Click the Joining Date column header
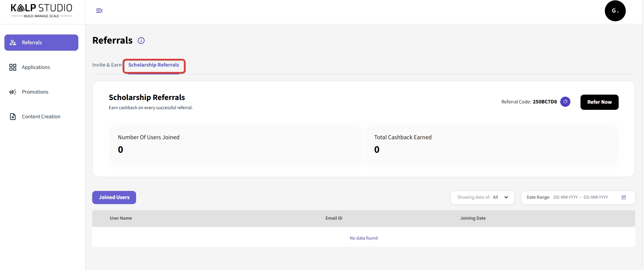The width and height of the screenshot is (644, 270). coord(473,218)
